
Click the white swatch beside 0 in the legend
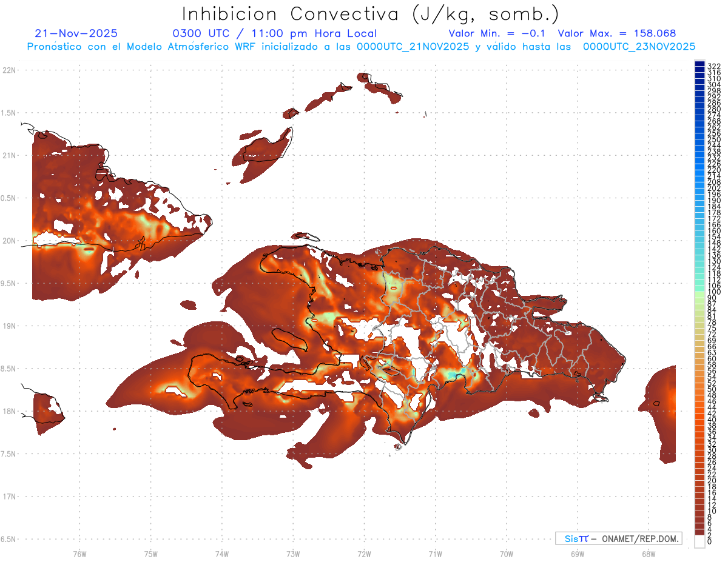[700, 541]
